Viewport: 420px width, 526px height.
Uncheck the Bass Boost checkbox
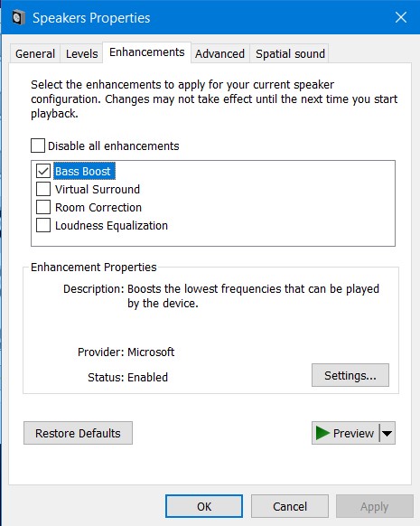click(x=43, y=171)
